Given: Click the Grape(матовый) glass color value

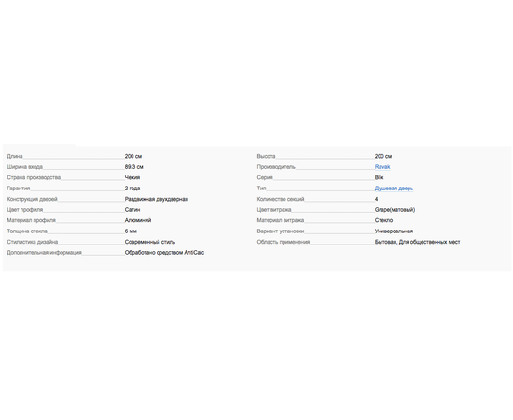Looking at the screenshot, I should pos(395,210).
